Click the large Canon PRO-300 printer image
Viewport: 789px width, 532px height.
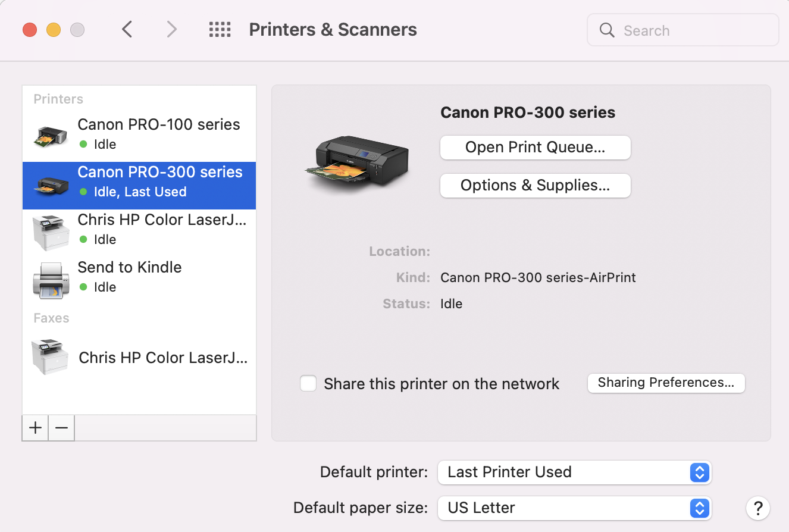[357, 158]
